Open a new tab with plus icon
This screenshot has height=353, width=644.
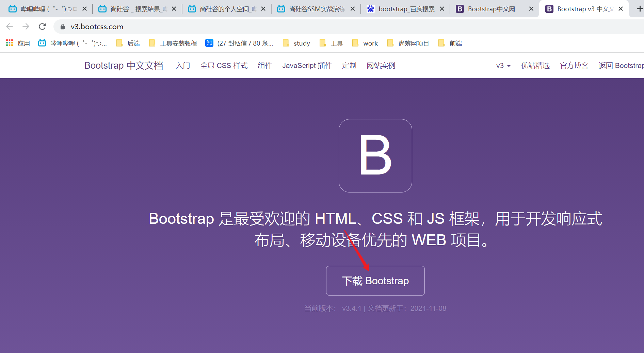[x=640, y=9]
